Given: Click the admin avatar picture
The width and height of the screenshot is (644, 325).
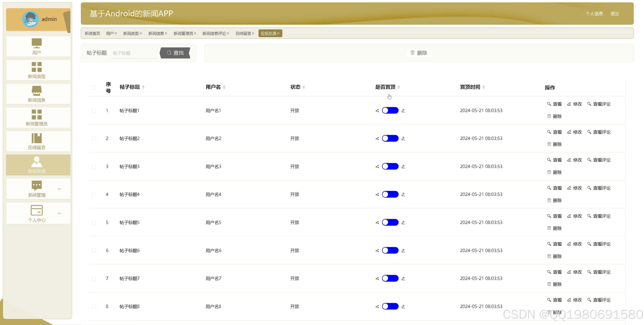Looking at the screenshot, I should click(30, 19).
